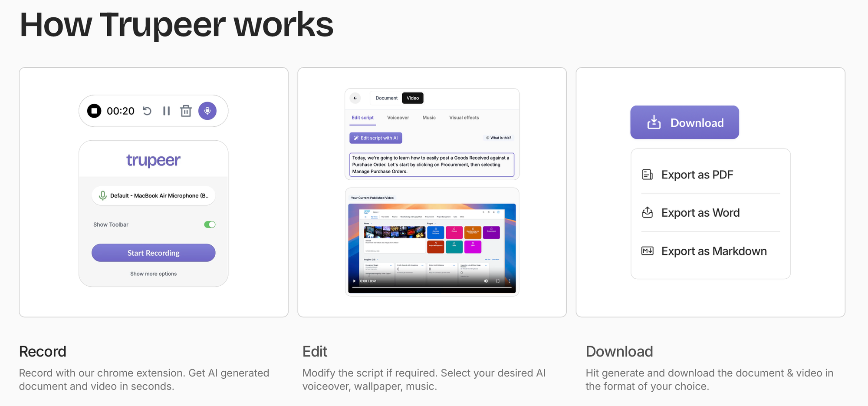
Task: Click the Start Recording button
Action: (x=153, y=253)
